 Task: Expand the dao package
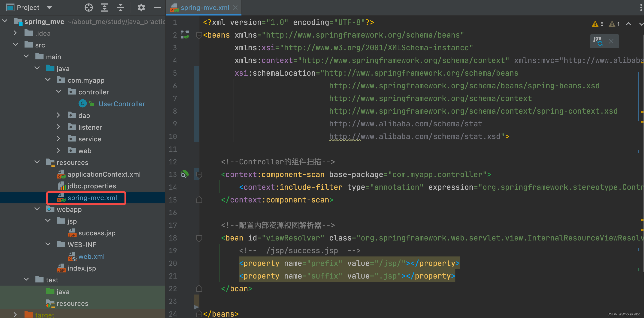58,115
